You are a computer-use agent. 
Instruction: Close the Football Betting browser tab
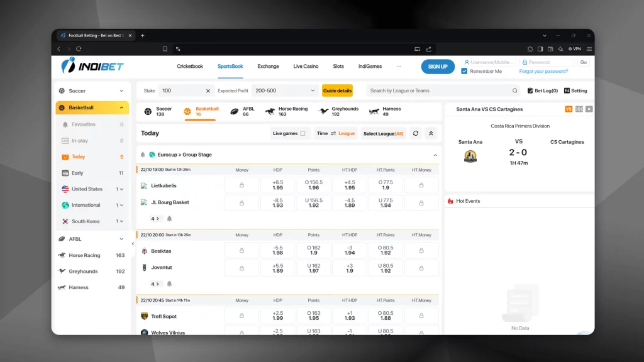pyautogui.click(x=130, y=36)
